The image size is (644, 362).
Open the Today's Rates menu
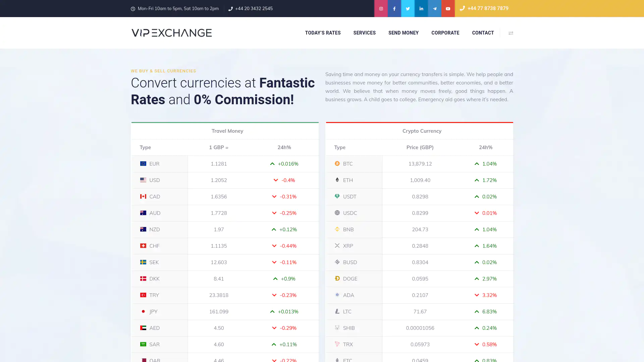click(x=323, y=33)
